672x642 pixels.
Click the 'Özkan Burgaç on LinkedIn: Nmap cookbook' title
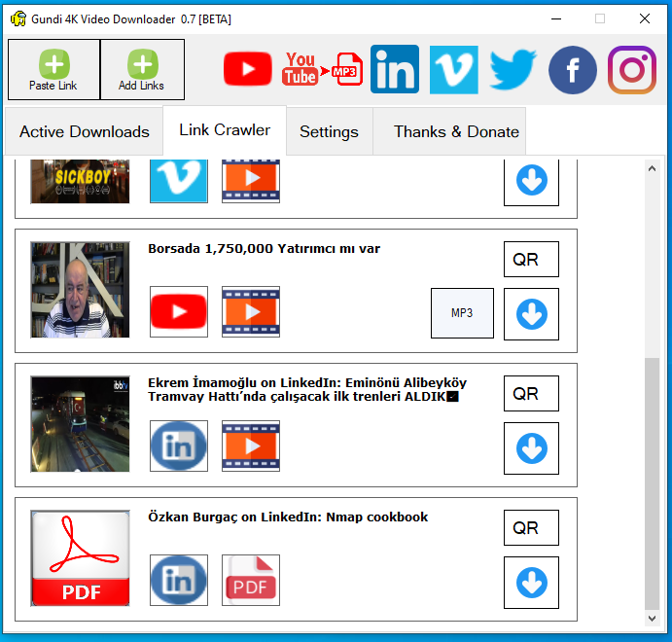288,517
